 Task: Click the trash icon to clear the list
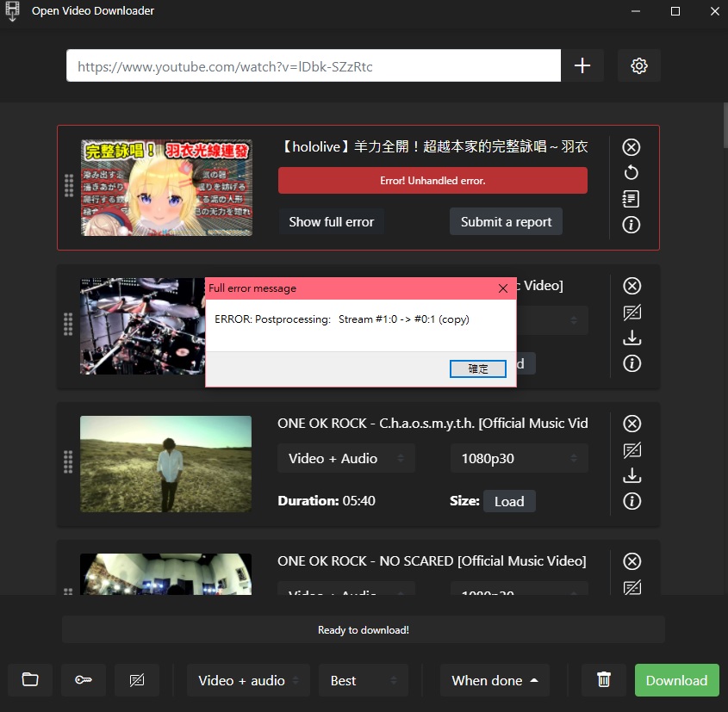tap(603, 680)
